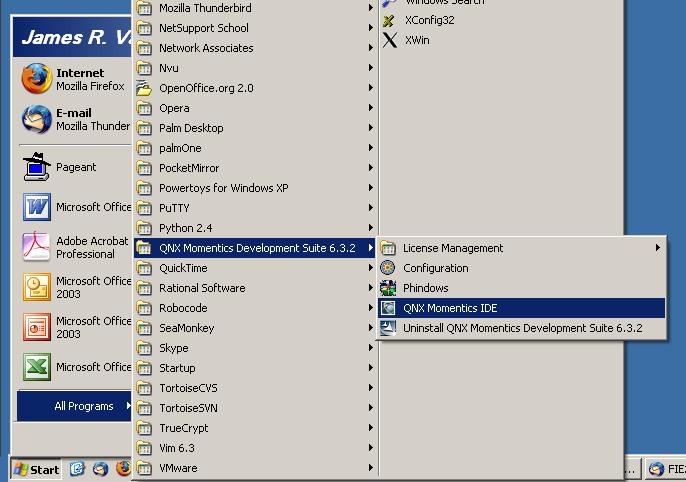
Task: Open Powertoys for Windows XP group
Action: click(x=255, y=188)
